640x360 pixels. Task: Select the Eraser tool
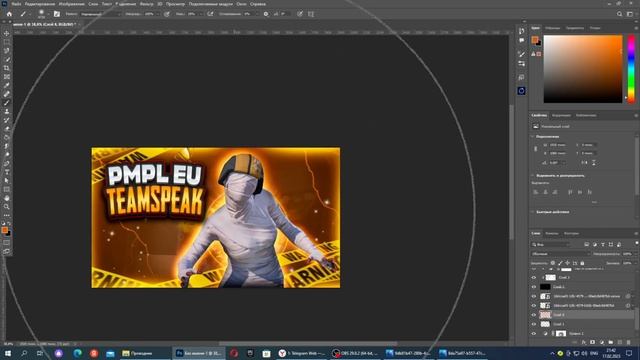[7, 129]
